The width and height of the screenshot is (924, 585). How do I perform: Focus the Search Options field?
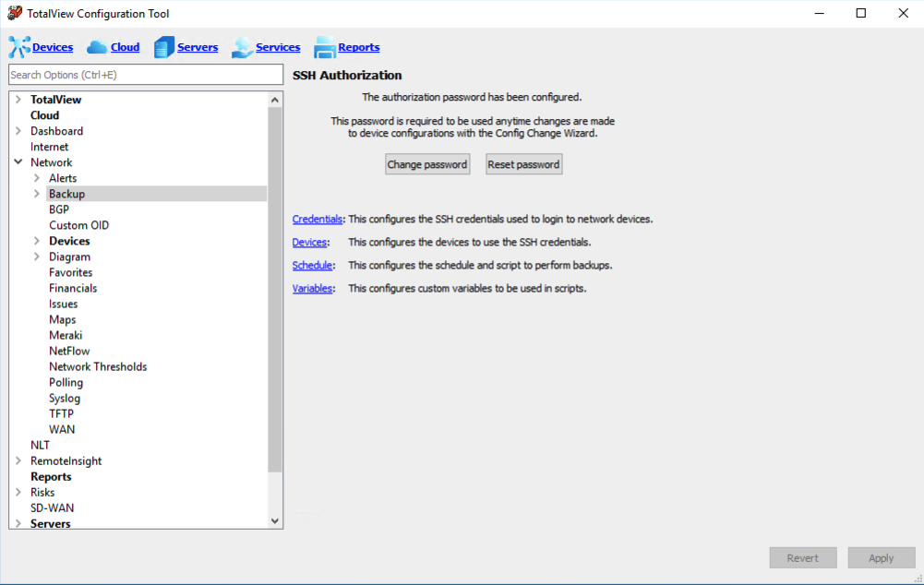146,75
